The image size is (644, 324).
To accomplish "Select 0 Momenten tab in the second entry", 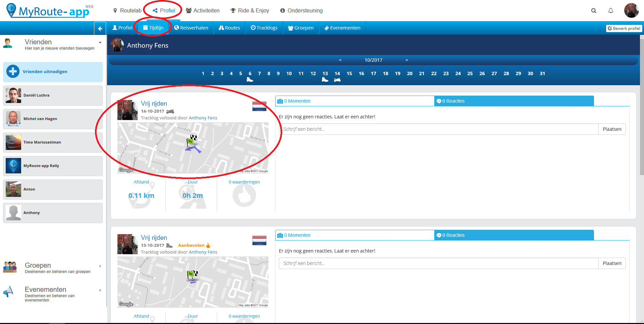I will [x=355, y=235].
